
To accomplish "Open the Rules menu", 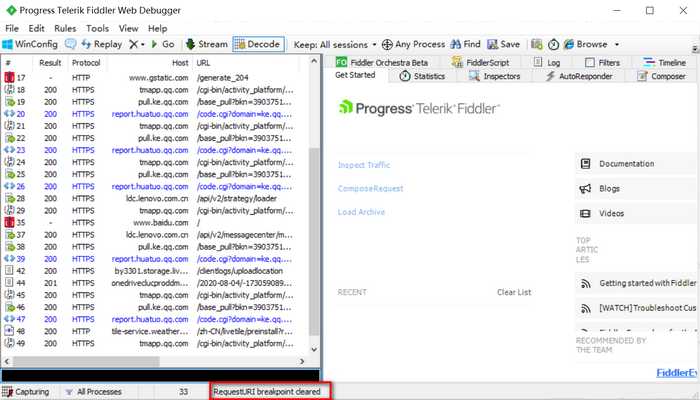I will click(x=65, y=28).
